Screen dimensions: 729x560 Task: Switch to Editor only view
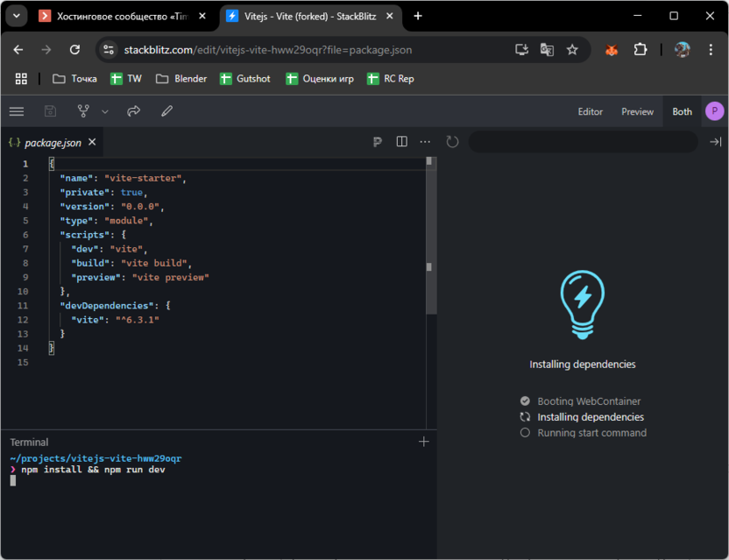tap(590, 111)
